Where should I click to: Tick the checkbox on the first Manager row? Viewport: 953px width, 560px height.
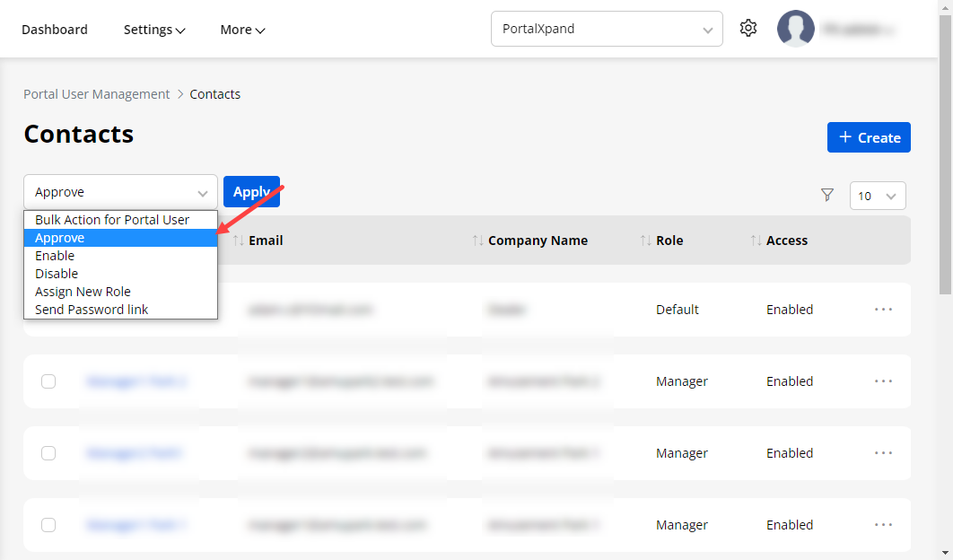click(x=48, y=381)
